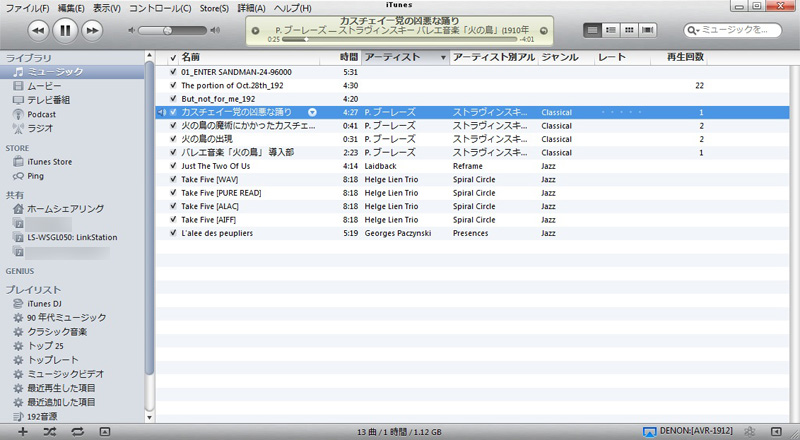Switch to song list view

(x=592, y=30)
